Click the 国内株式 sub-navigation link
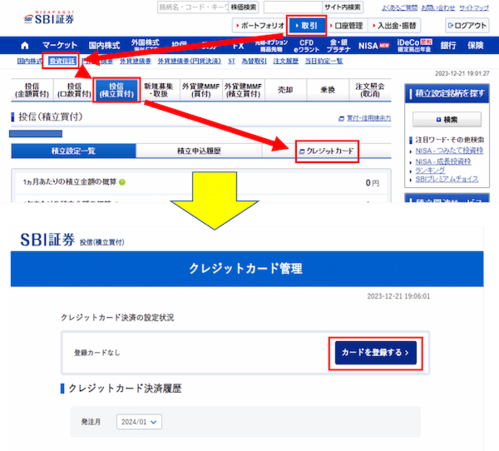This screenshot has width=499, height=451. pyautogui.click(x=29, y=61)
